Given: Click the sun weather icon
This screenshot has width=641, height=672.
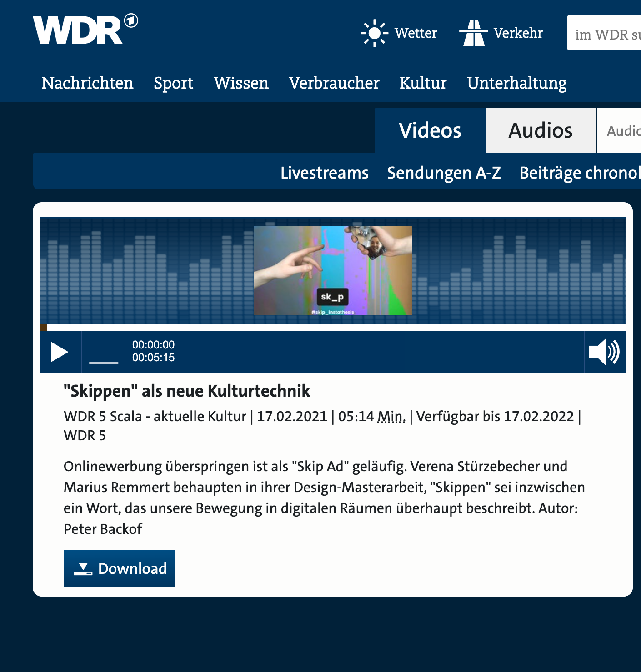Looking at the screenshot, I should pos(374,33).
